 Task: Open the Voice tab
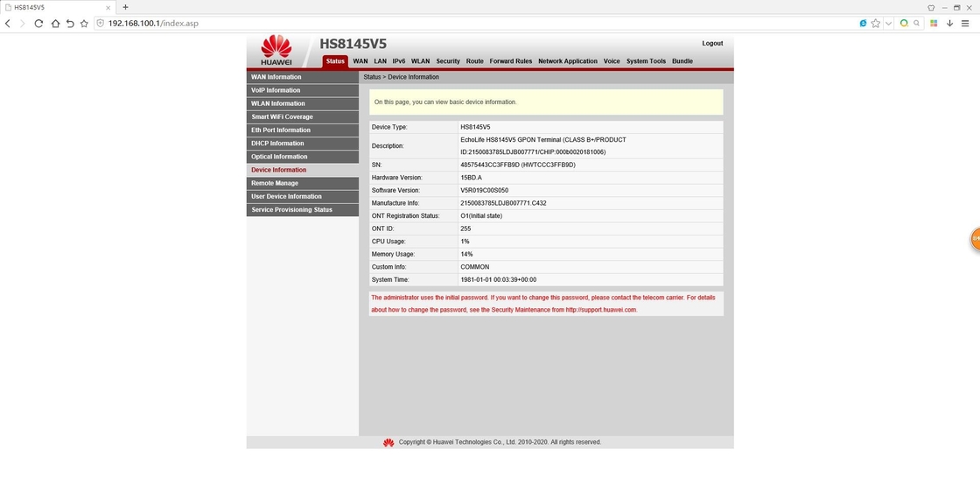tap(612, 61)
